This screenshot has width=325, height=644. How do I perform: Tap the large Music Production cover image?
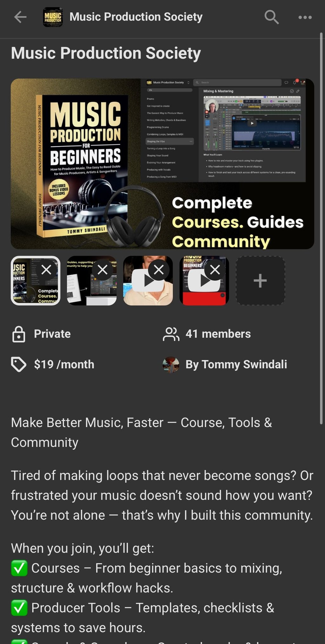(162, 164)
